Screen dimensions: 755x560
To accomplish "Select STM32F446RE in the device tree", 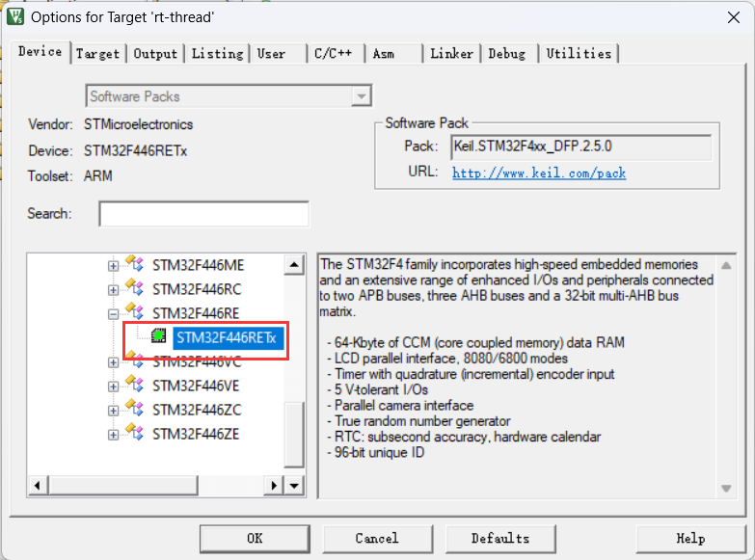I will click(x=196, y=313).
